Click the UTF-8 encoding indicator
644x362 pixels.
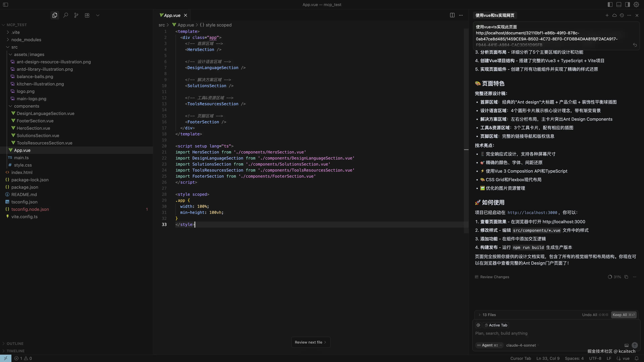pos(595,358)
